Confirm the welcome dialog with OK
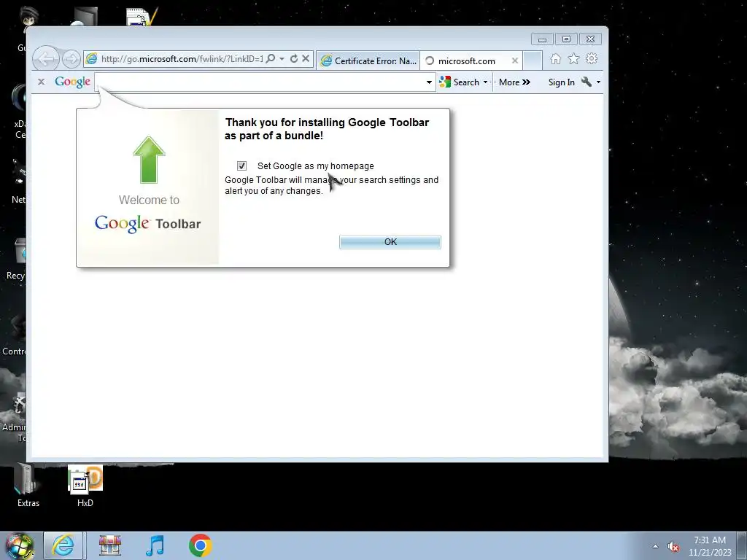 pos(390,242)
